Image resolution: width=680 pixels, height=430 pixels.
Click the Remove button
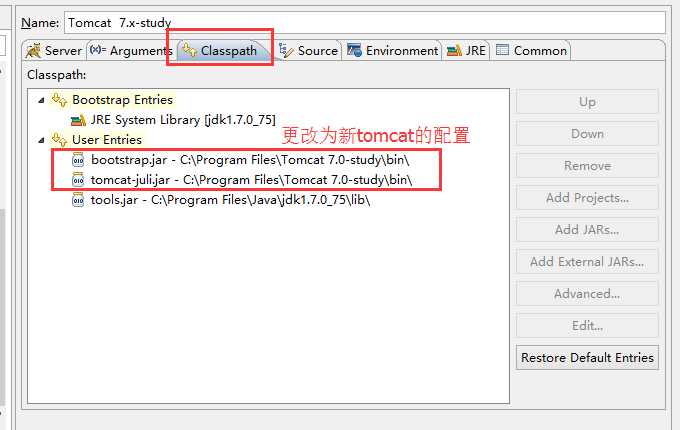click(587, 166)
